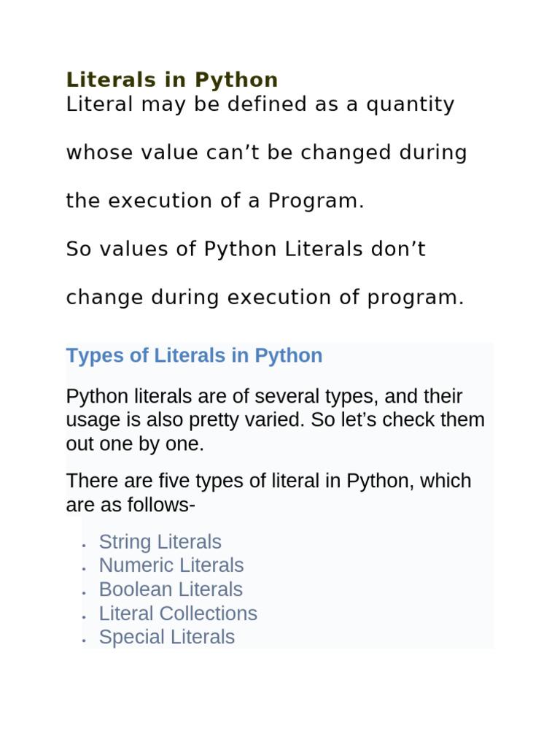Click the text 'are as follows-'
This screenshot has width=560, height=747.
(x=131, y=505)
